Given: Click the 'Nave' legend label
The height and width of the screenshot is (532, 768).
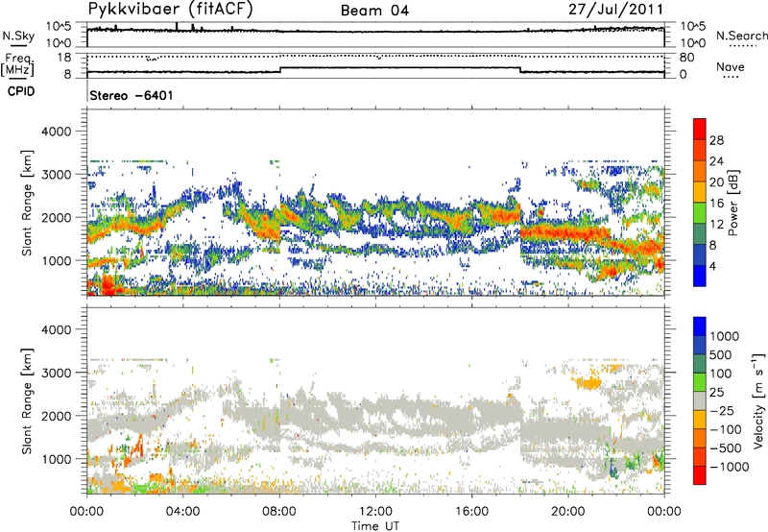Looking at the screenshot, I should 731,66.
